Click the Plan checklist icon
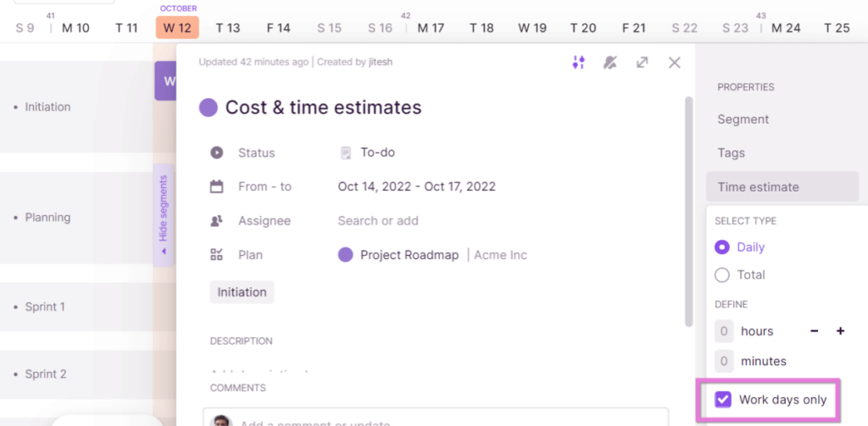Image resolution: width=868 pixels, height=426 pixels. click(216, 255)
